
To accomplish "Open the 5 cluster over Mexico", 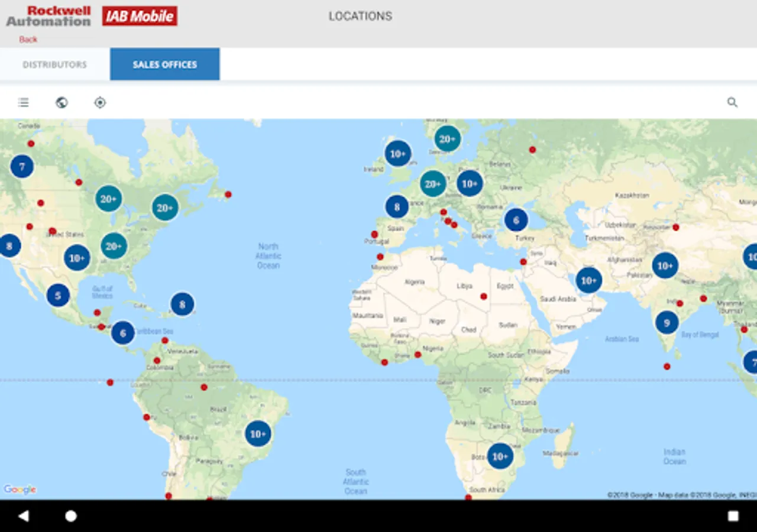I will click(58, 296).
